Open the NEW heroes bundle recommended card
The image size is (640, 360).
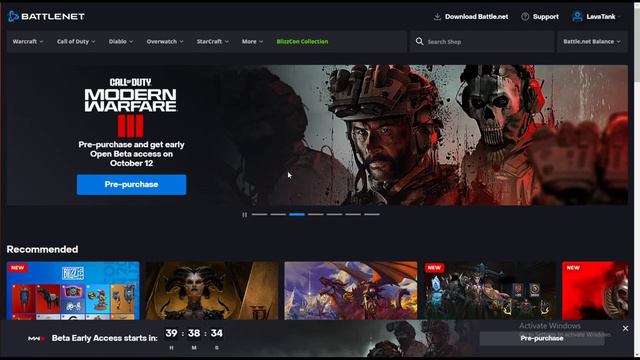[x=489, y=291]
